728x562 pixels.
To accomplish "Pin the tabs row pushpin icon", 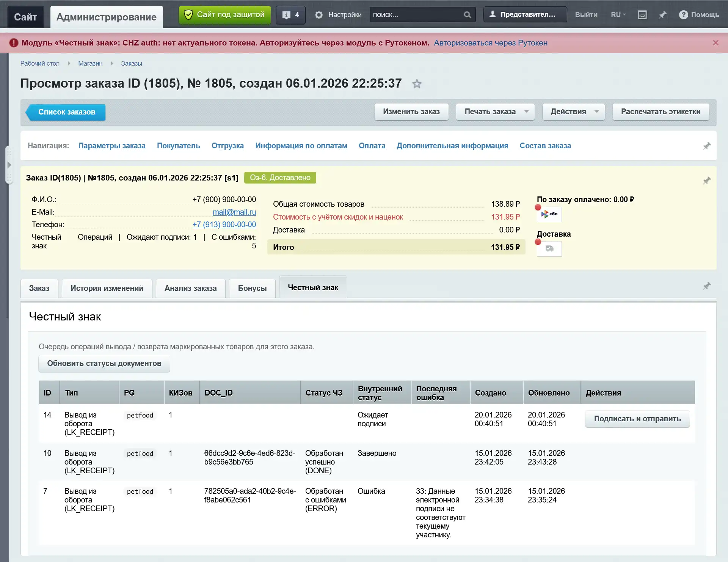I will [706, 286].
